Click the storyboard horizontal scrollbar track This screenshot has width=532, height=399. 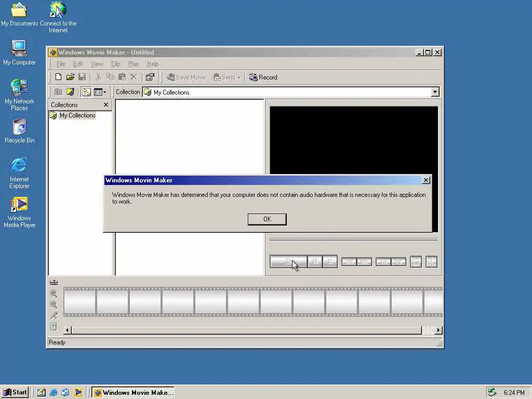[428, 330]
